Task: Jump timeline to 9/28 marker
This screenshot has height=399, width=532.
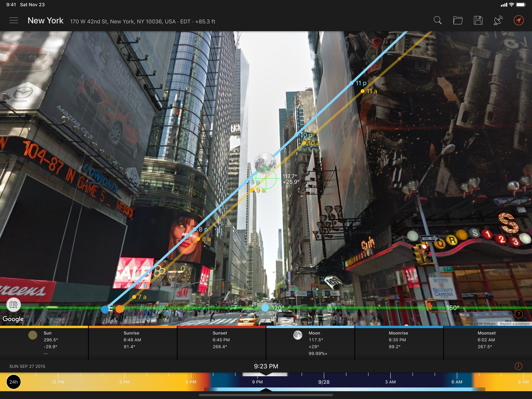Action: 324,382
